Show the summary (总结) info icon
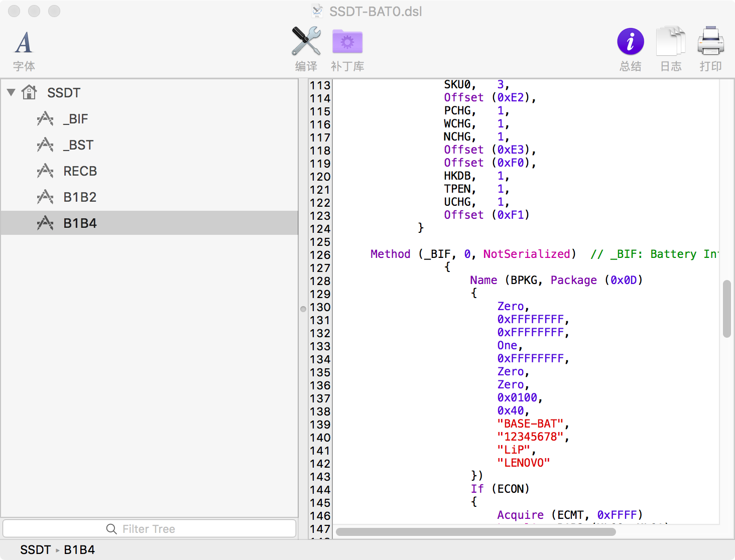The height and width of the screenshot is (560, 735). (x=630, y=41)
